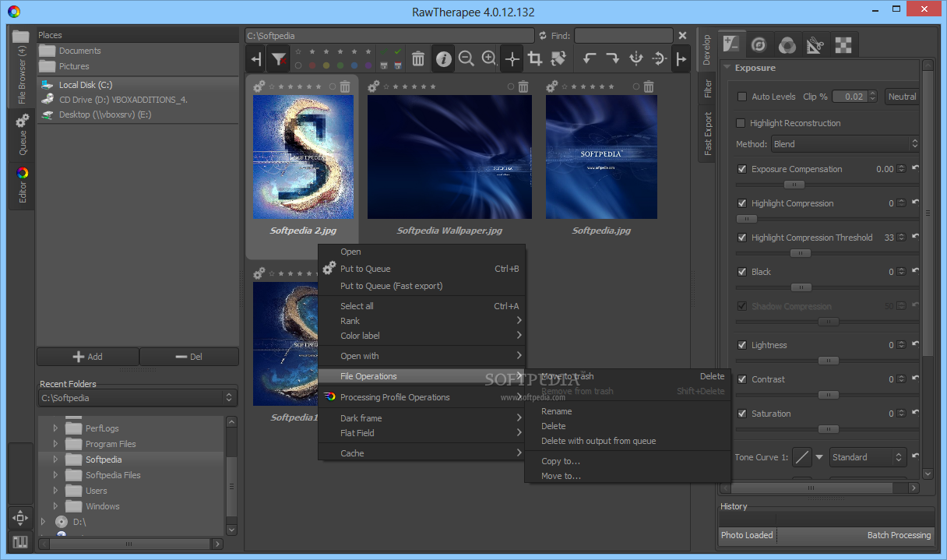Open the Fast Export side tab
The width and height of the screenshot is (947, 560).
[707, 134]
